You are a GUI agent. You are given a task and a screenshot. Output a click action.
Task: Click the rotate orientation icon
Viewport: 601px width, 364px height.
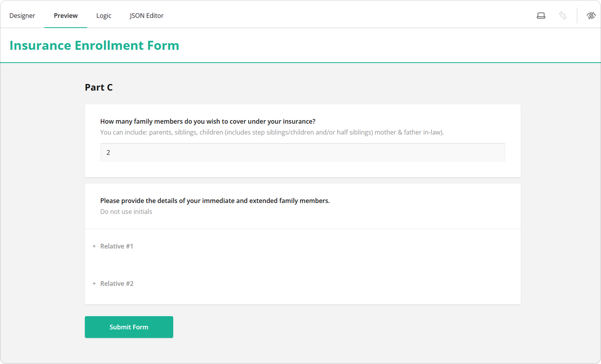coord(562,16)
